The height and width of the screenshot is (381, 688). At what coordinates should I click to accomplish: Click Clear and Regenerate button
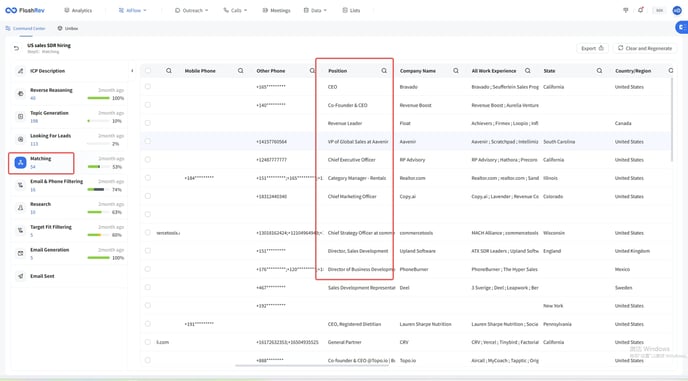pyautogui.click(x=645, y=48)
